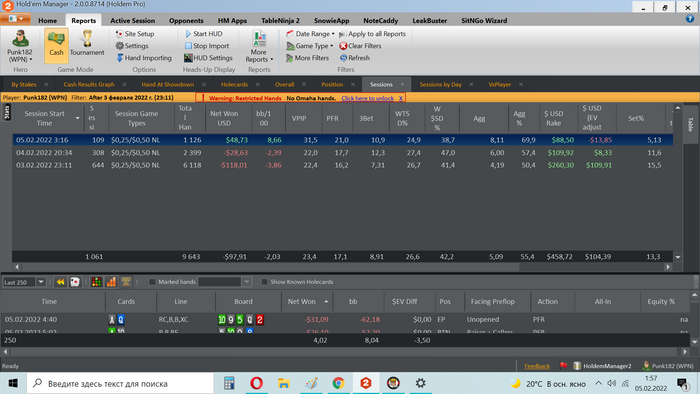This screenshot has height=394, width=700.
Task: Open the Windows Start menu
Action: tap(13, 383)
